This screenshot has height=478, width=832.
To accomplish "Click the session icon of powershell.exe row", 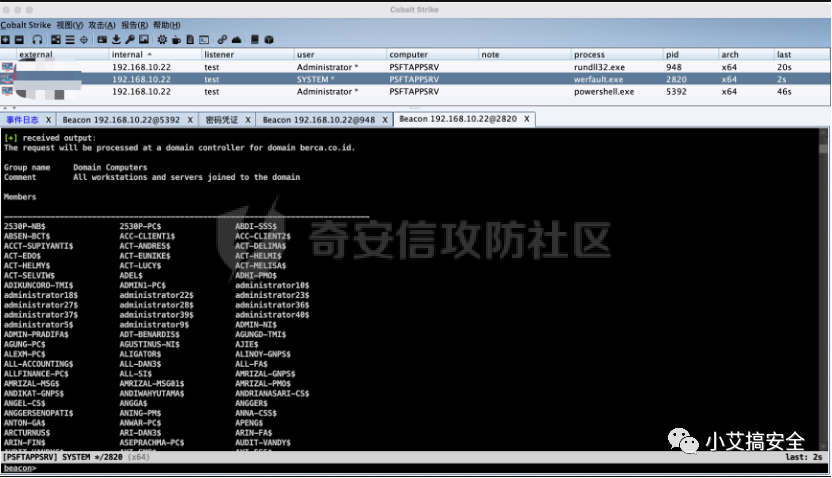I will pyautogui.click(x=7, y=91).
